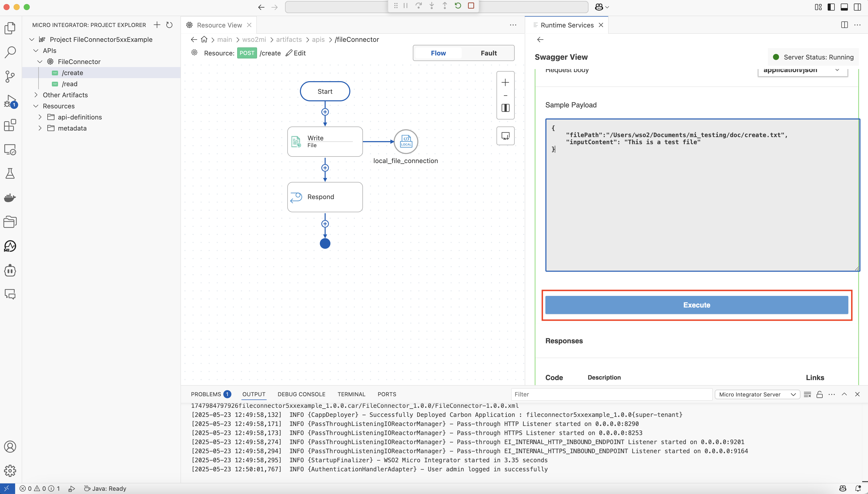The image size is (868, 494).
Task: Toggle the secondary side bar layout
Action: (857, 7)
